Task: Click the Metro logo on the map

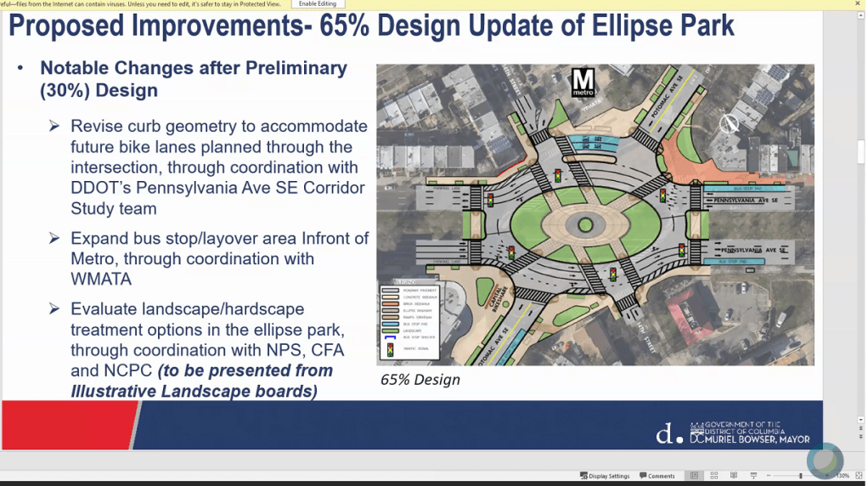Action: (583, 82)
